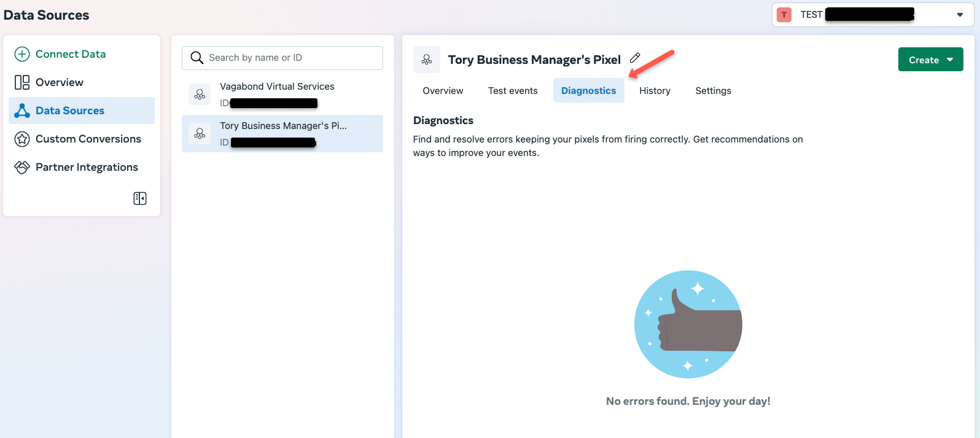Screen dimensions: 980x438
Task: Open the Create dropdown button
Action: (x=931, y=60)
